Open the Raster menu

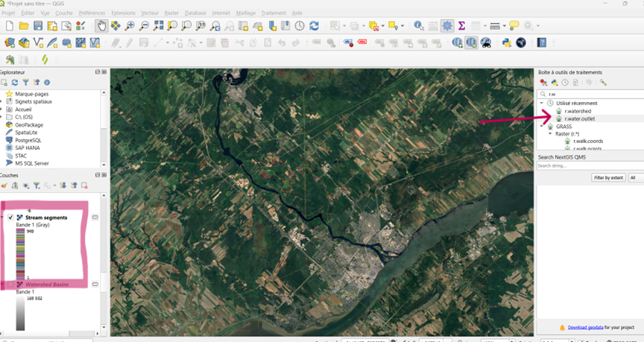coord(171,13)
